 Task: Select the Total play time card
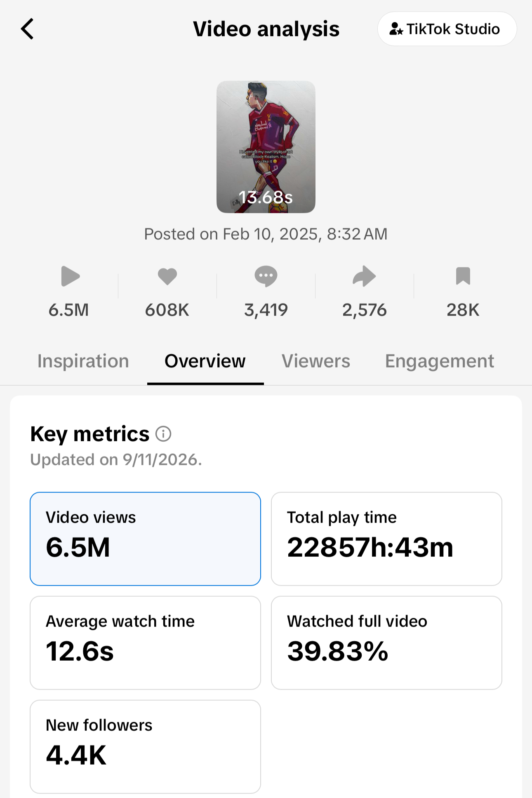386,539
